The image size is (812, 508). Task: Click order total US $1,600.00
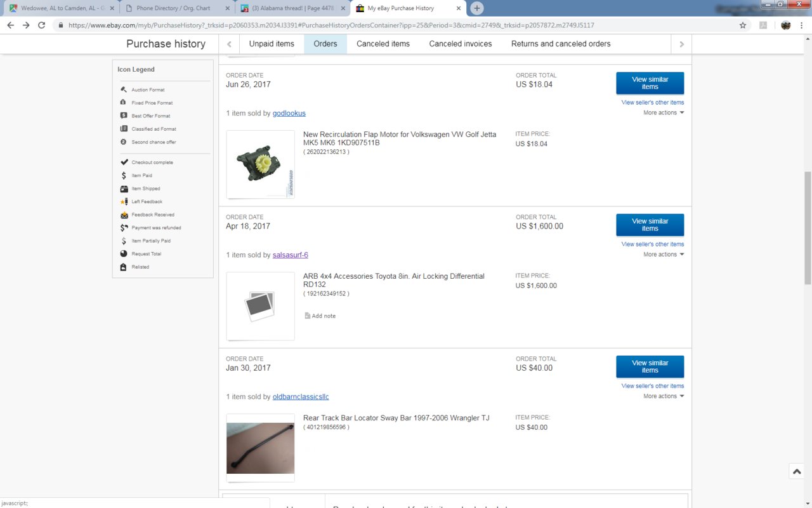tap(539, 226)
